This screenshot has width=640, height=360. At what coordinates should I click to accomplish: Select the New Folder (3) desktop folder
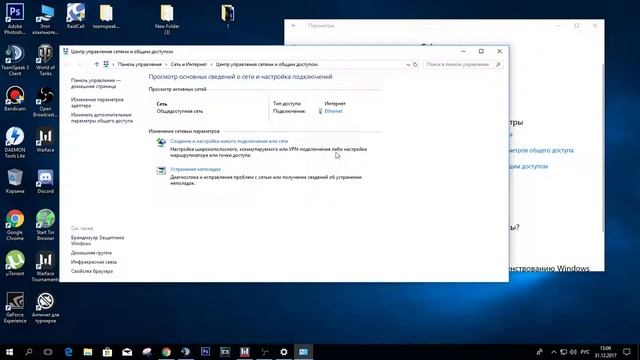[167, 19]
